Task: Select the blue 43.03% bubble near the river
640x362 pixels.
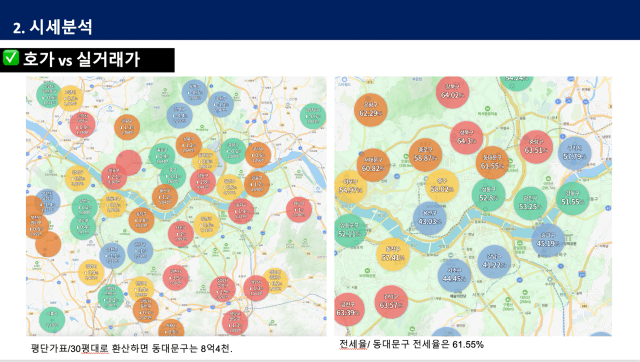Action: coord(430,218)
